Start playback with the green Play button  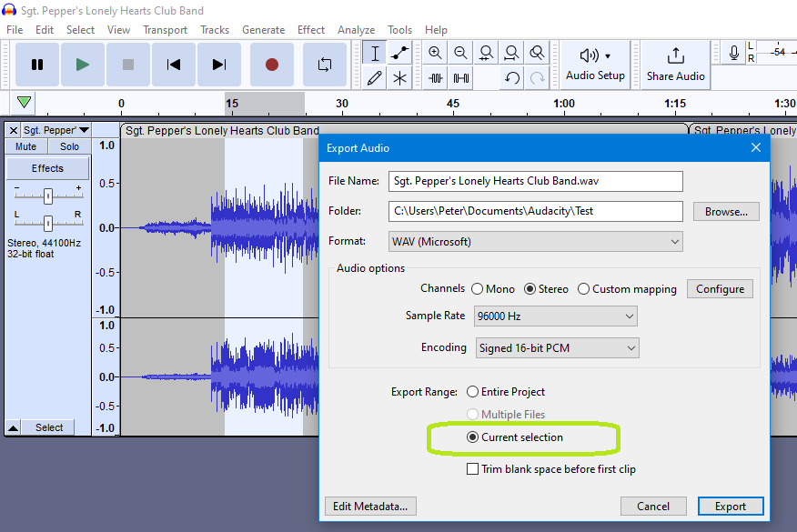(x=83, y=65)
